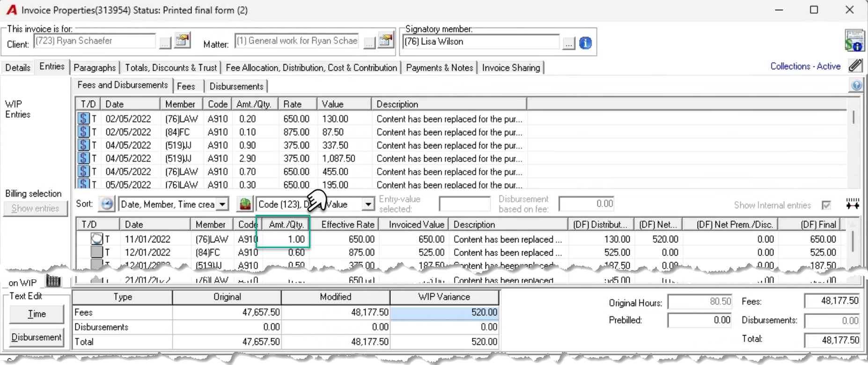Click the red-green icon beside Code (123) dropdown
This screenshot has width=868, height=365.
[245, 204]
